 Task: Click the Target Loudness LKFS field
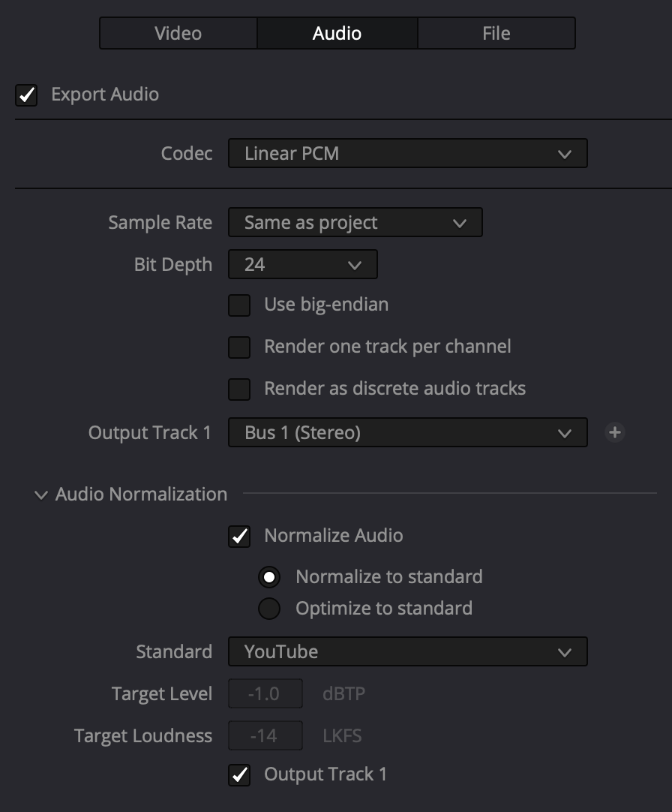[265, 736]
